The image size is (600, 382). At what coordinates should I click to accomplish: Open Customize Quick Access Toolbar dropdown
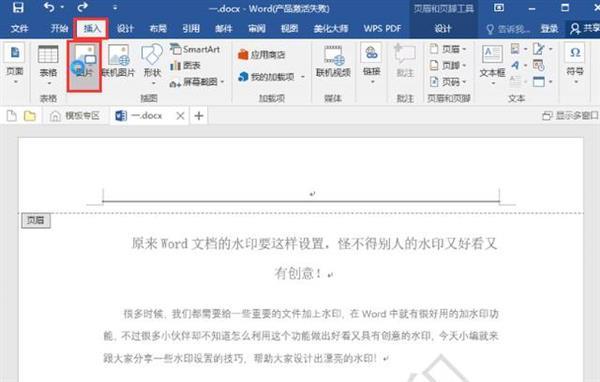(115, 7)
